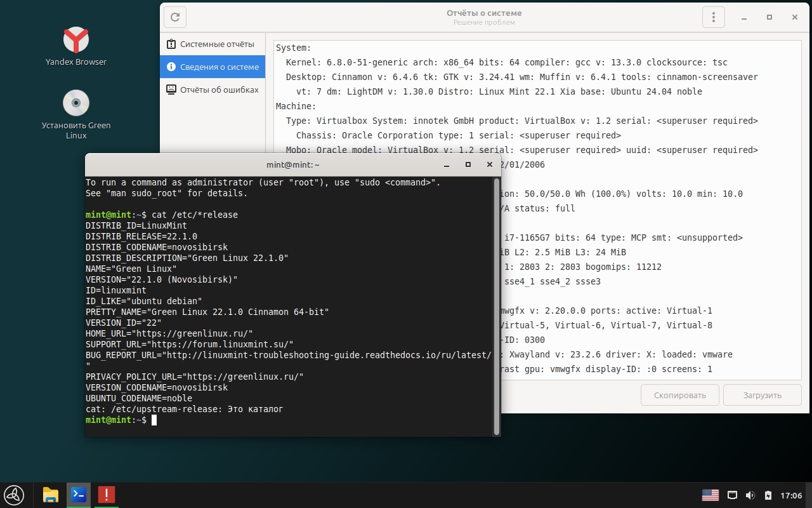Click 'cat /etc/*release' command in terminal
The height and width of the screenshot is (508, 812).
[x=195, y=215]
